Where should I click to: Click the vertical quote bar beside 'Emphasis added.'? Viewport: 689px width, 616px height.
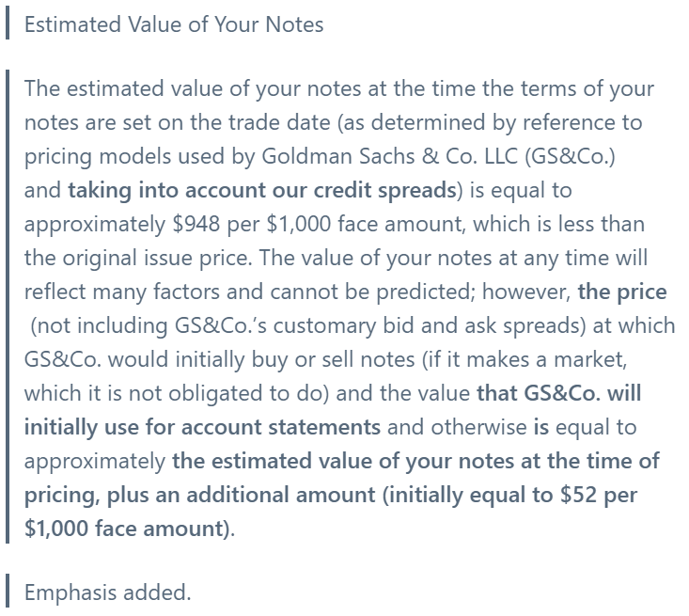(8, 591)
